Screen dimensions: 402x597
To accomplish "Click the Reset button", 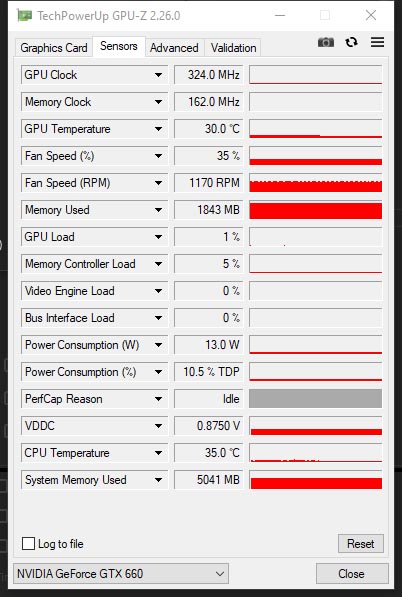I will coord(361,543).
